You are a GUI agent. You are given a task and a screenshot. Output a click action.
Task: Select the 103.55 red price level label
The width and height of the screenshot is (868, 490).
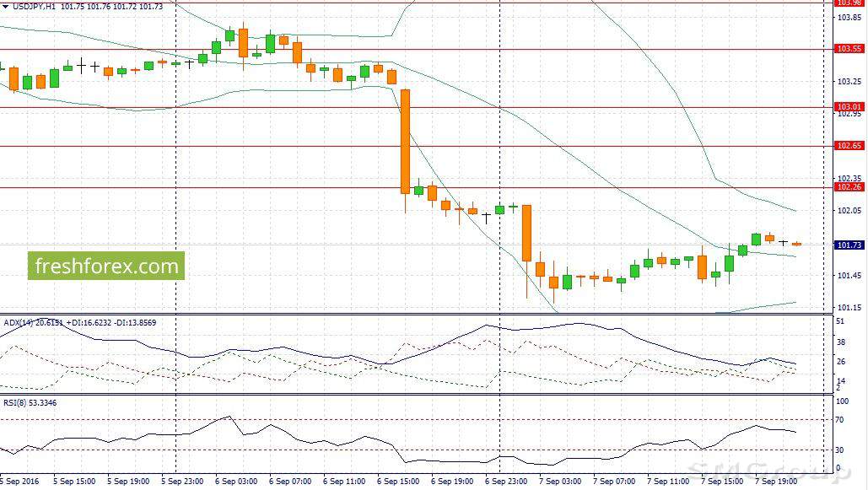tap(849, 49)
